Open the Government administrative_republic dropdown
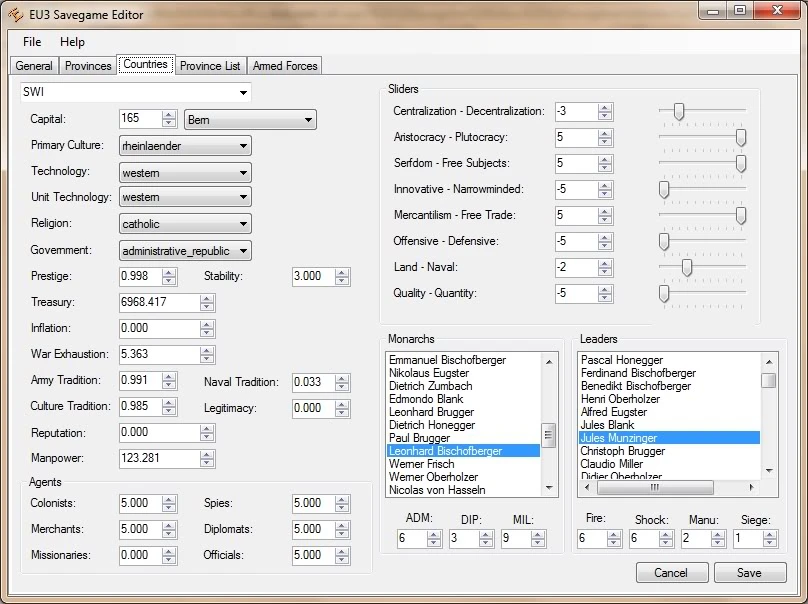The height and width of the screenshot is (604, 808). tap(243, 250)
